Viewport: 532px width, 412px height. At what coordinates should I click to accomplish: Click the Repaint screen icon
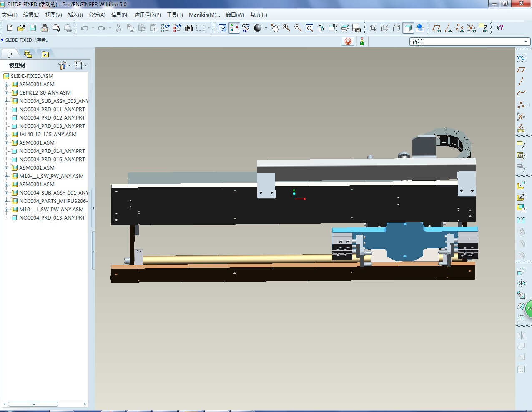[x=223, y=28]
